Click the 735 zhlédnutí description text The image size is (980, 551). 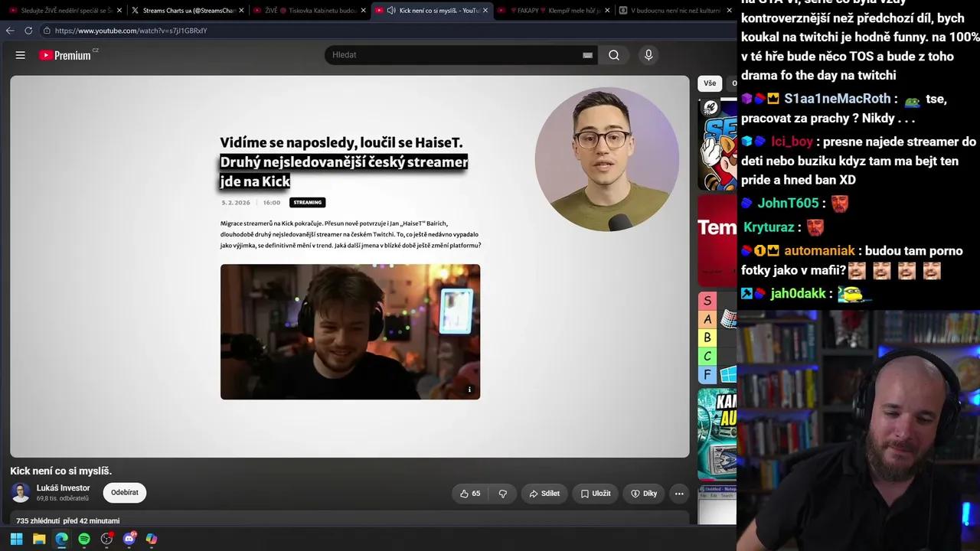[68, 521]
